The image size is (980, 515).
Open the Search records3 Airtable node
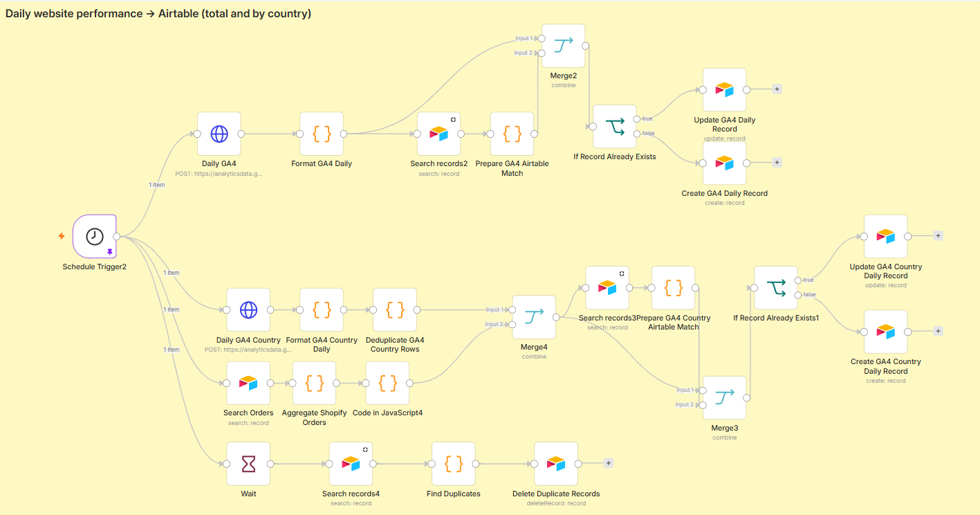(x=607, y=288)
